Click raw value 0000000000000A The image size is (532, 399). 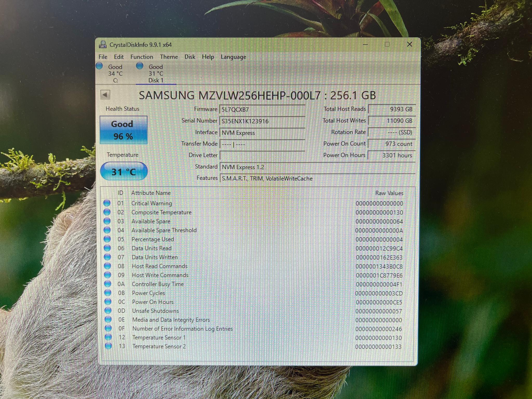click(x=379, y=230)
